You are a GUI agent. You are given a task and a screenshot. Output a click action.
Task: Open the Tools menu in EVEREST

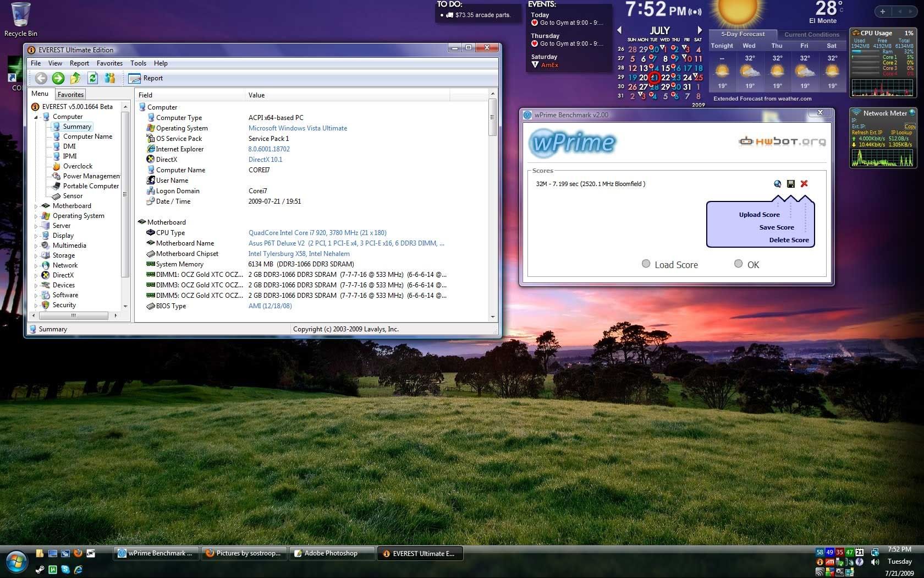pyautogui.click(x=138, y=63)
